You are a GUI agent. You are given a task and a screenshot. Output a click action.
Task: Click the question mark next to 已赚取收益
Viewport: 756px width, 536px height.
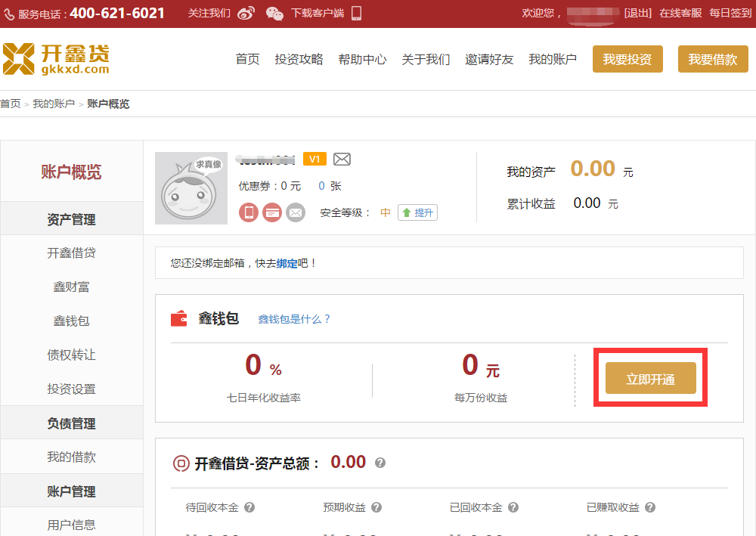pos(650,507)
